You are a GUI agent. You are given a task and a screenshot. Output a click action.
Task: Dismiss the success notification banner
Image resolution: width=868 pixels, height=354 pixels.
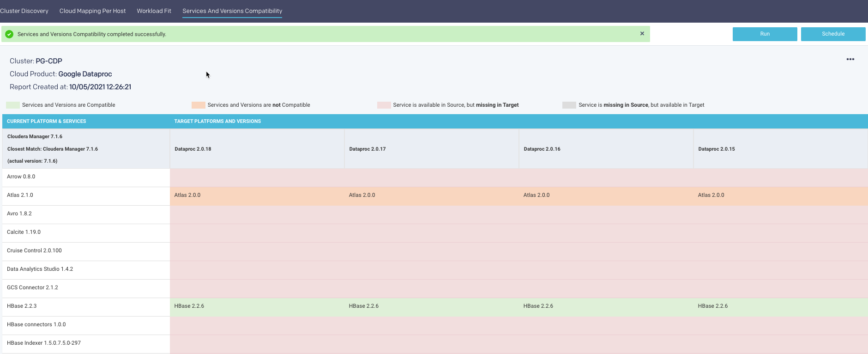(642, 34)
